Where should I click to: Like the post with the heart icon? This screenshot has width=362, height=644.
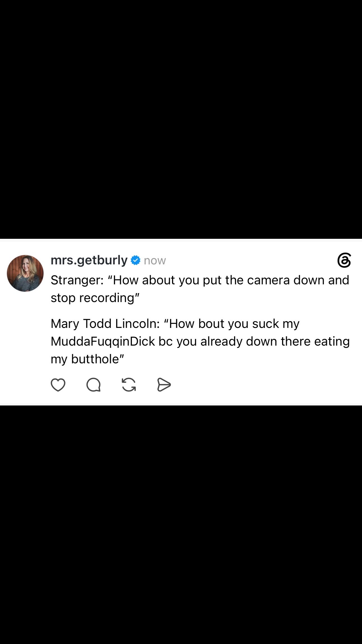58,385
